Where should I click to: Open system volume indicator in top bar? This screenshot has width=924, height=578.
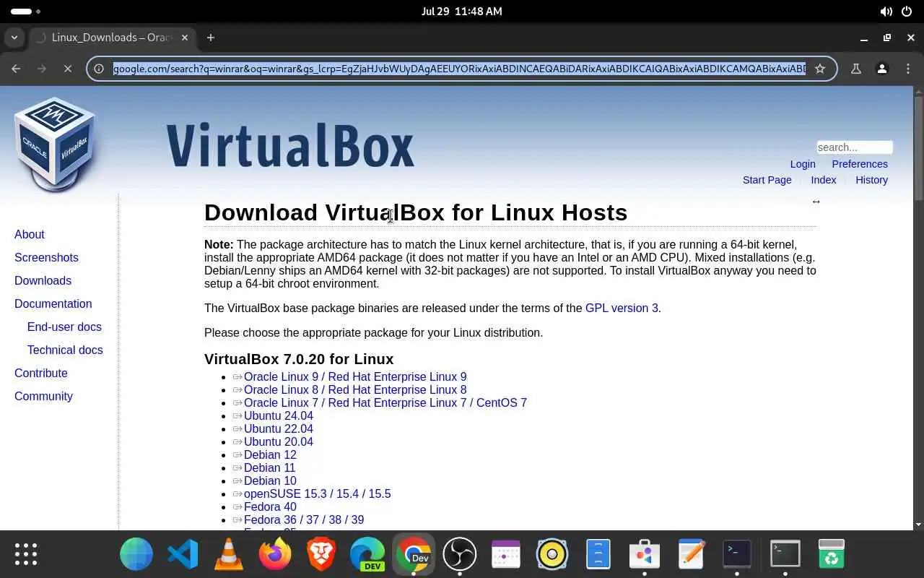click(x=886, y=12)
